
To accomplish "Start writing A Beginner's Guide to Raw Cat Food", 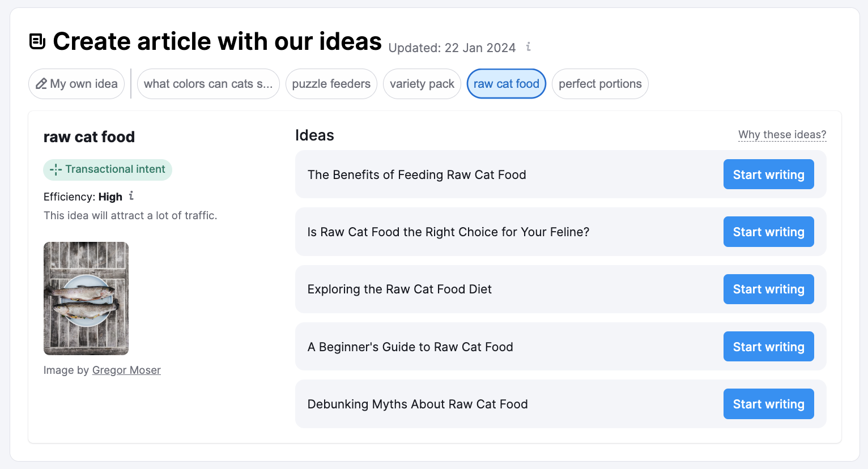I will (x=768, y=347).
